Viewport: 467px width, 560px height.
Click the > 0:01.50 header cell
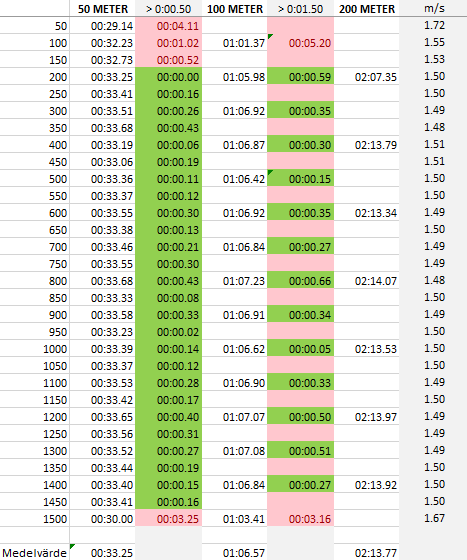tap(301, 9)
